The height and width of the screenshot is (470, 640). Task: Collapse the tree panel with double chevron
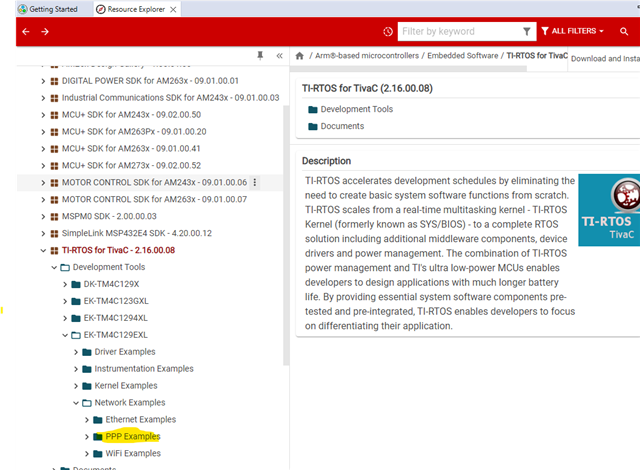pos(279,55)
